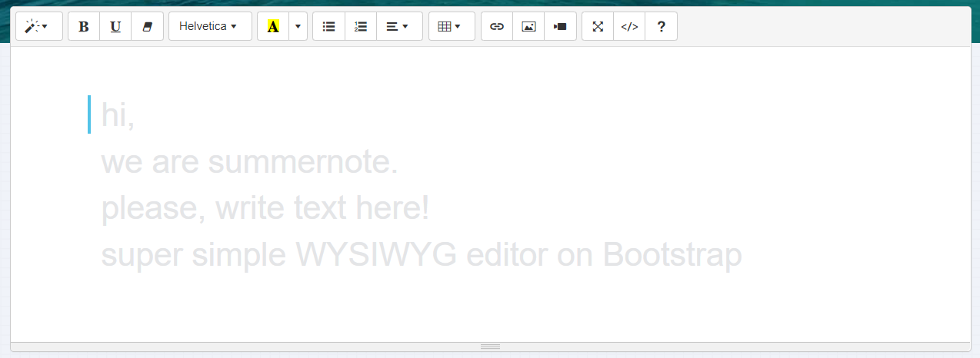
Task: Click the insert video icon
Action: (561, 26)
